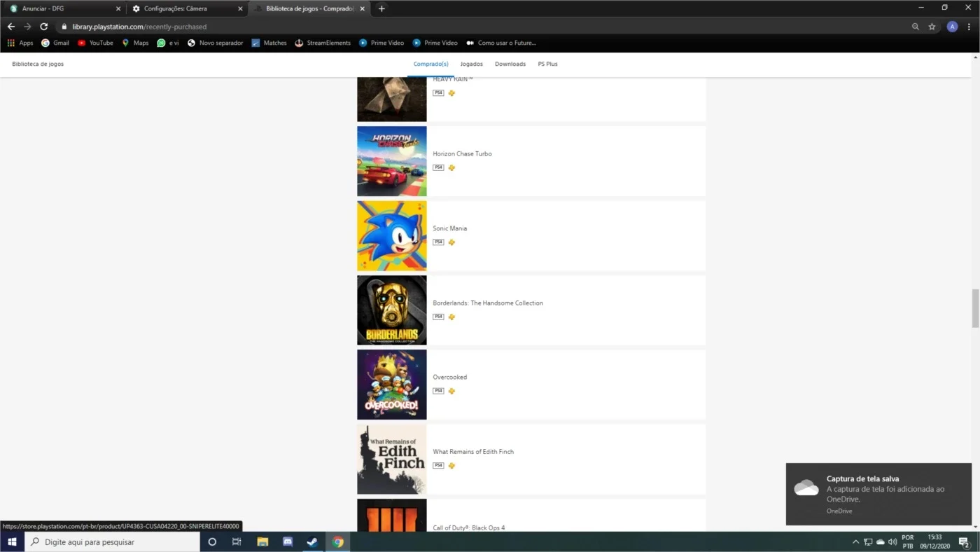Screen dimensions: 980x552
Task: Click the taskbar search box
Action: pyautogui.click(x=112, y=541)
